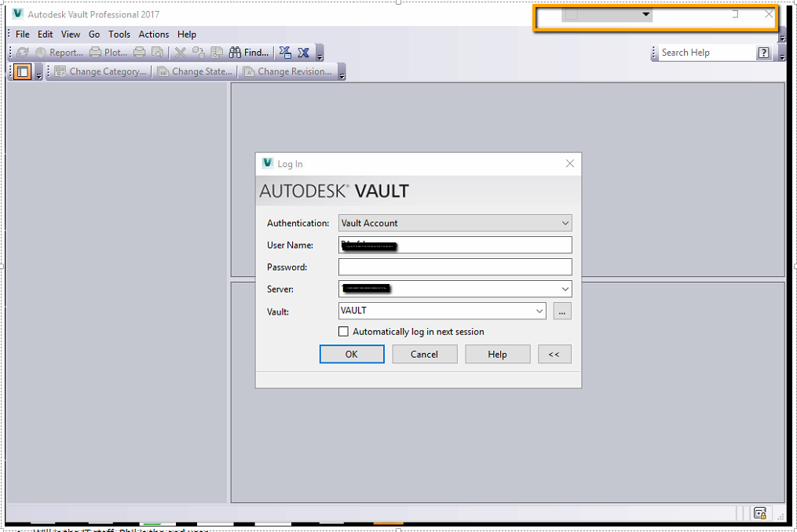
Task: Close the Log In dialog
Action: click(570, 163)
